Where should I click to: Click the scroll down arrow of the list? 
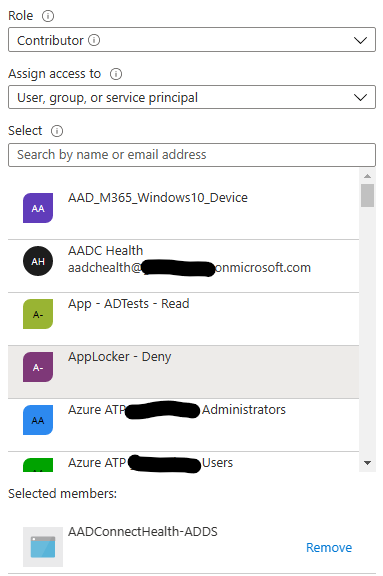pyautogui.click(x=367, y=463)
